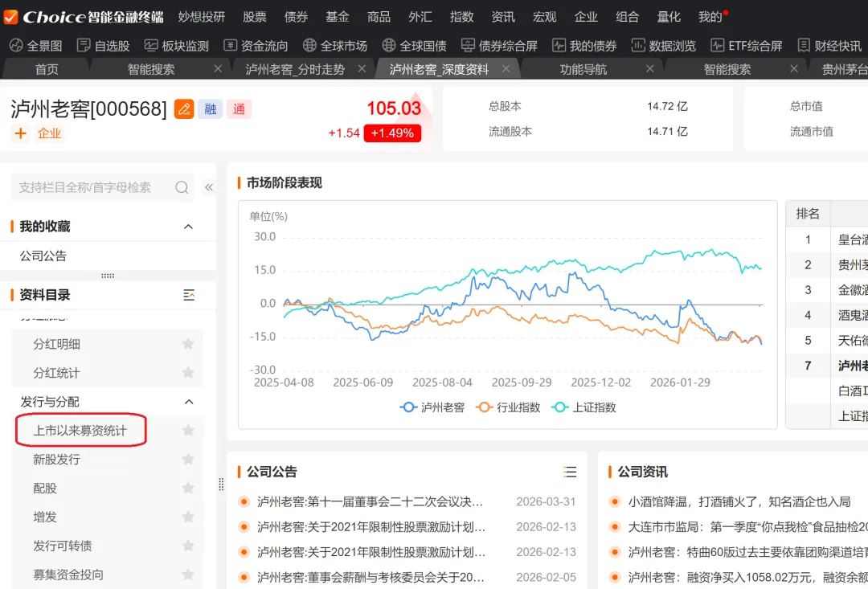Open news 大连市市监局 第一季度
The image size is (868, 589).
[747, 526]
